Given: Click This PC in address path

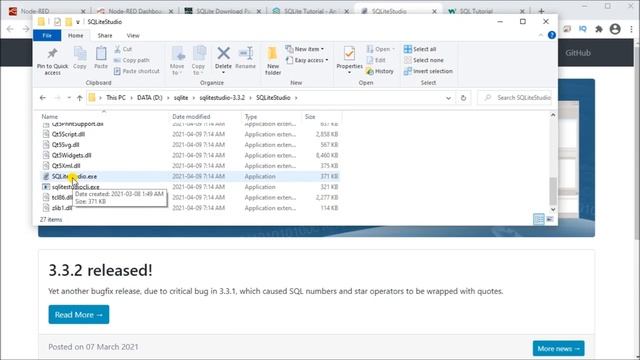Looking at the screenshot, I should pos(116,98).
